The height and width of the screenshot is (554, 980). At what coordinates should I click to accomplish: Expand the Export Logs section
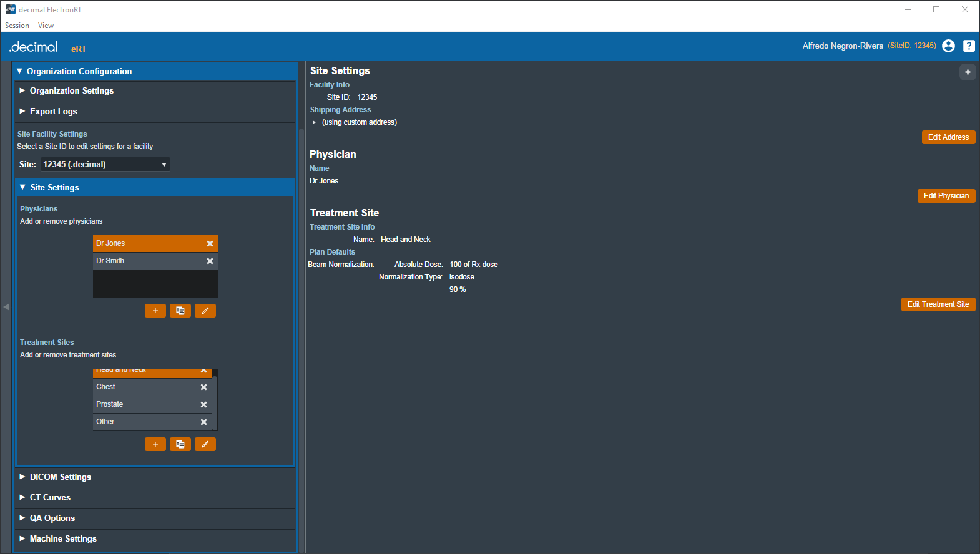coord(155,112)
